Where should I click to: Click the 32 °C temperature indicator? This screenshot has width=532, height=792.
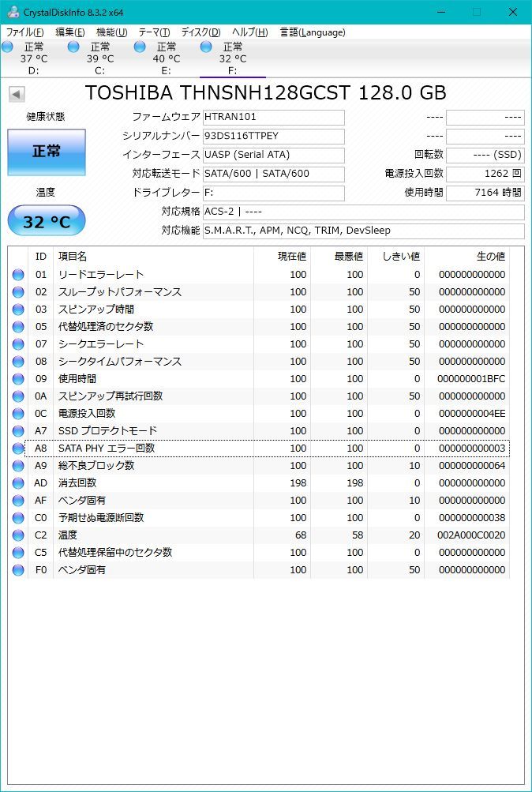pos(47,221)
